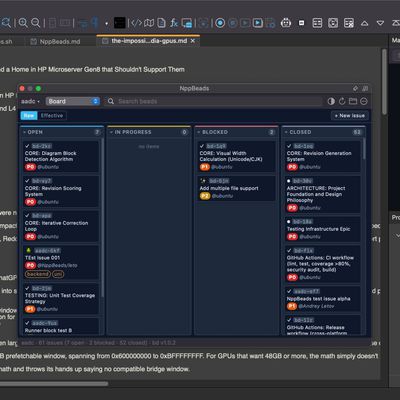Open CORE: Revision Generation System card

pos(323,156)
